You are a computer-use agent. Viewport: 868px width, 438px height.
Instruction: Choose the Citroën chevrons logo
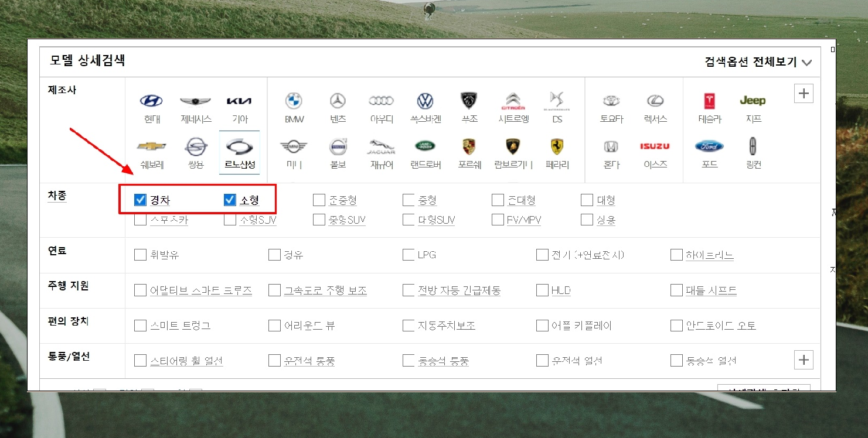click(x=513, y=101)
